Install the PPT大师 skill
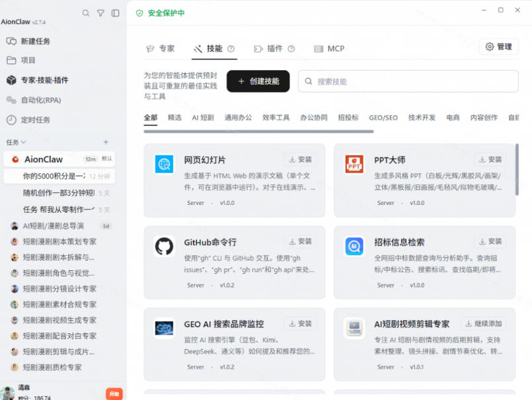Viewport: 532px width, 400px height. [490, 159]
